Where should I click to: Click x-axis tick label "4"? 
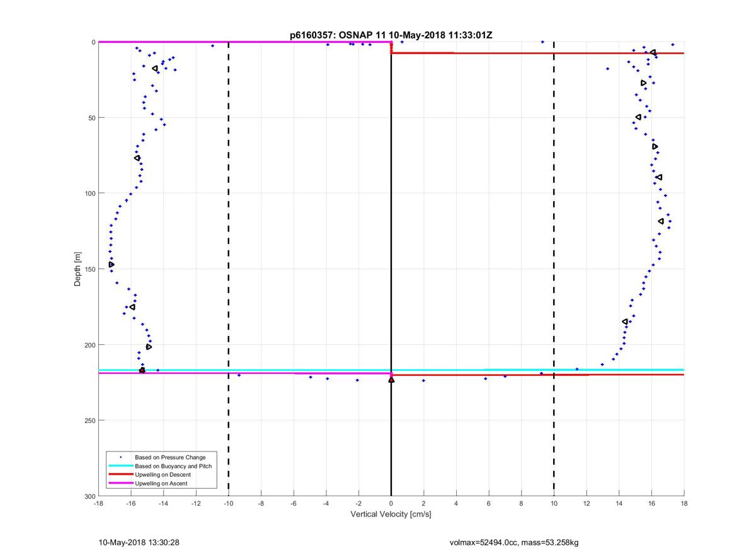456,504
